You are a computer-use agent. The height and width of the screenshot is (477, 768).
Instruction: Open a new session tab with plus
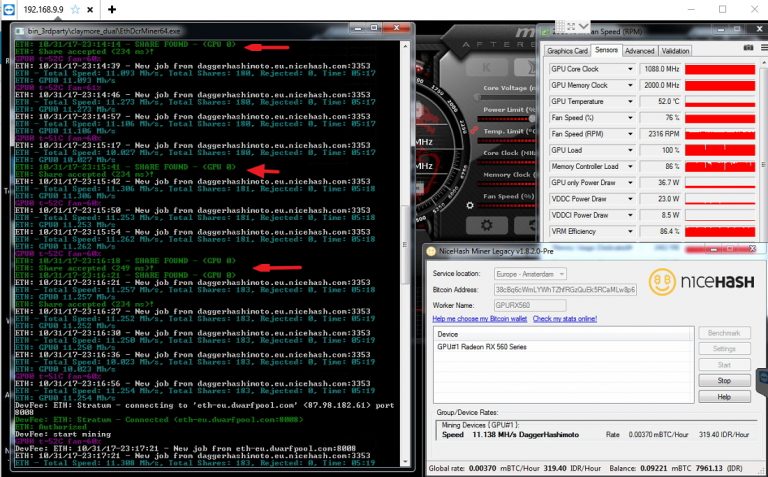[112, 9]
